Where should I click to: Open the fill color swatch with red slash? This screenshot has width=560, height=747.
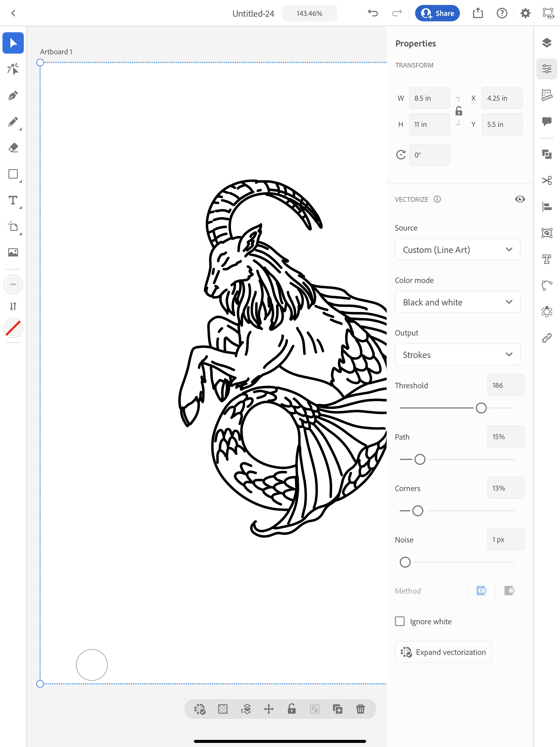(x=13, y=328)
